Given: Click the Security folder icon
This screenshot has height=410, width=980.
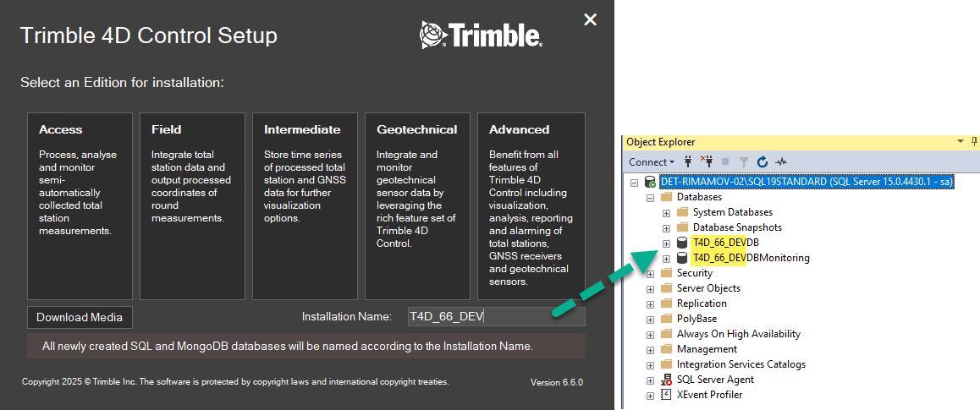Looking at the screenshot, I should (666, 273).
